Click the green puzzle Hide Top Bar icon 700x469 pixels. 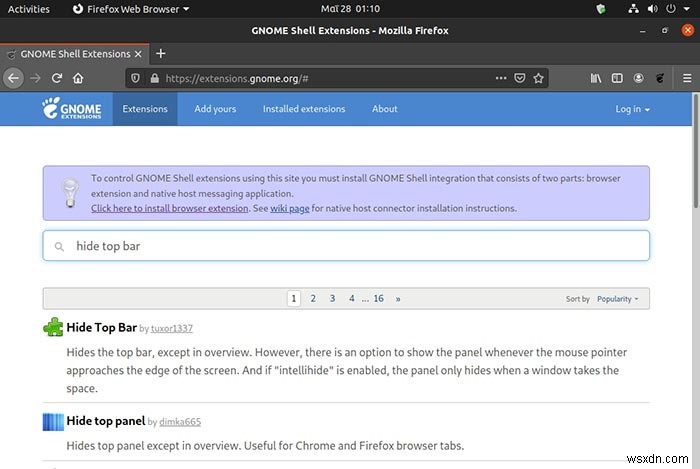point(53,327)
